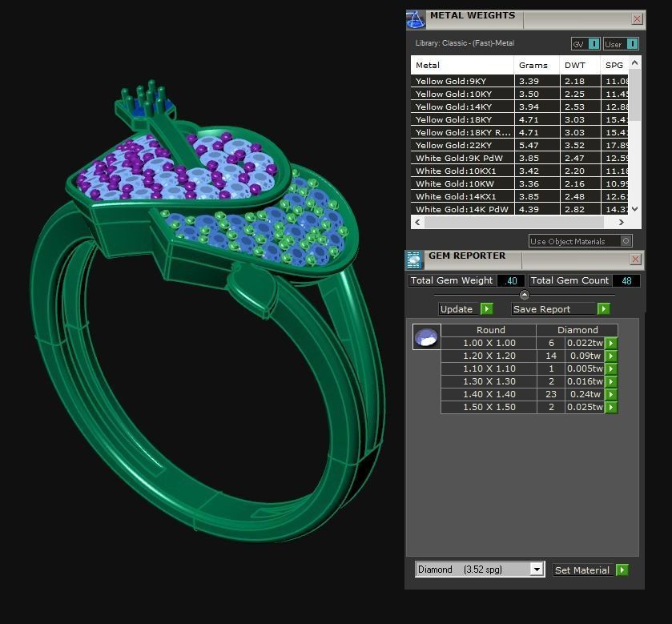Image resolution: width=672 pixels, height=624 pixels.
Task: Click the Update button label
Action: click(457, 309)
